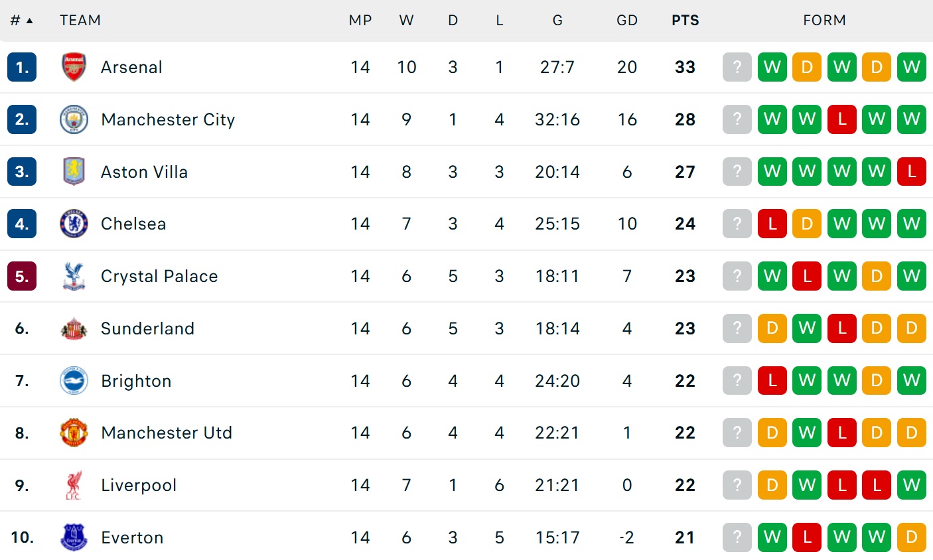933x560 pixels.
Task: Click Crystal Palace's position 5 rank badge
Action: click(22, 276)
